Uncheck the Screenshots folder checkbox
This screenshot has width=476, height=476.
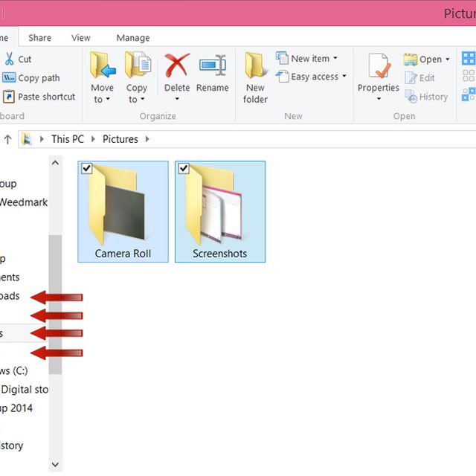(184, 168)
